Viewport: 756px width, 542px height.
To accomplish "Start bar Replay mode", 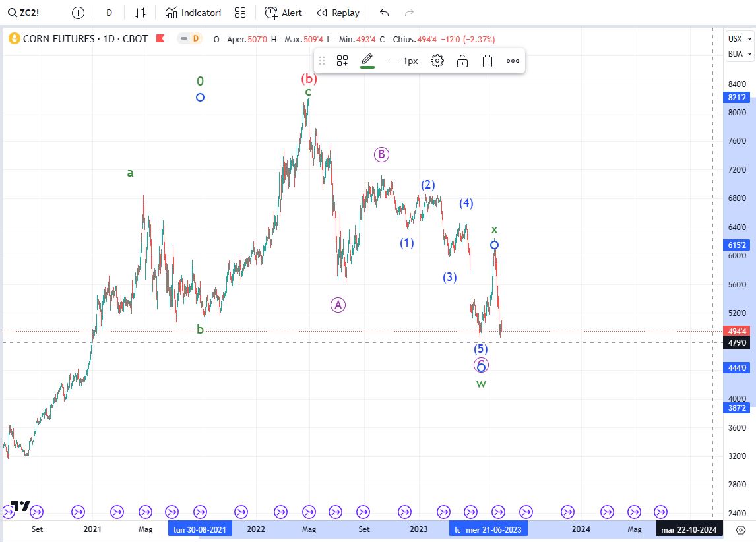I will coord(338,13).
